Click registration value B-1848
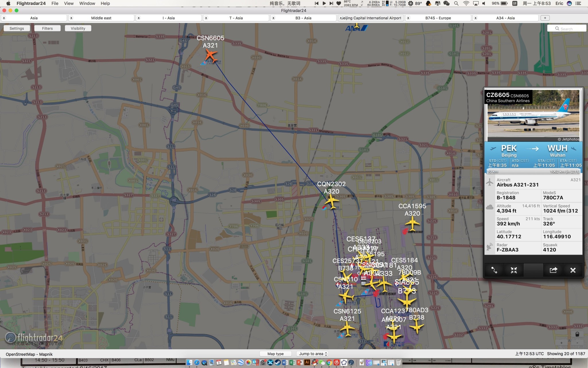The image size is (588, 368). [506, 198]
